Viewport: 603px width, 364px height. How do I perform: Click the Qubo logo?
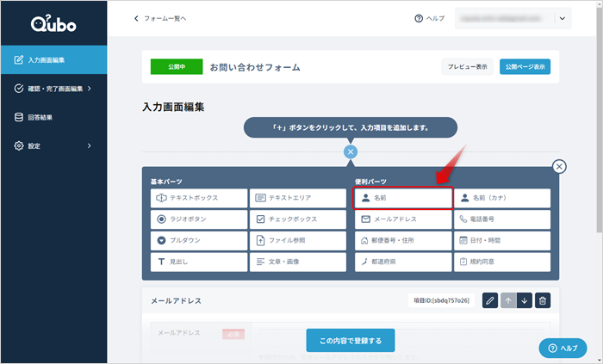point(53,24)
